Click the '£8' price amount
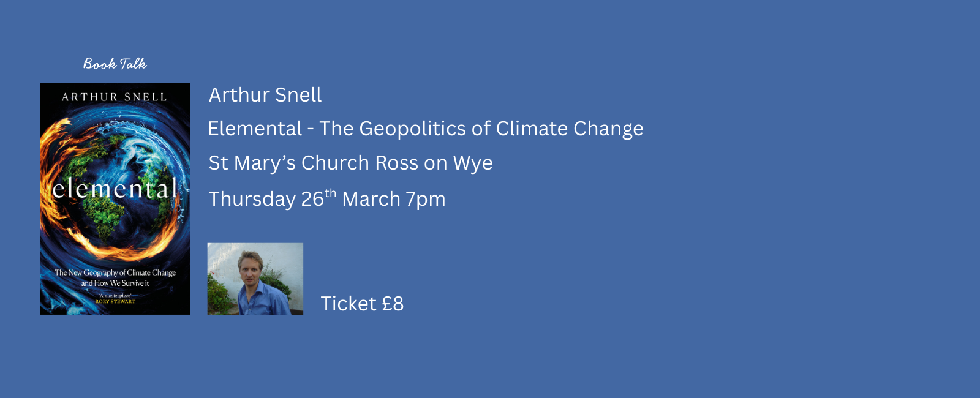This screenshot has height=398, width=980. [x=393, y=304]
